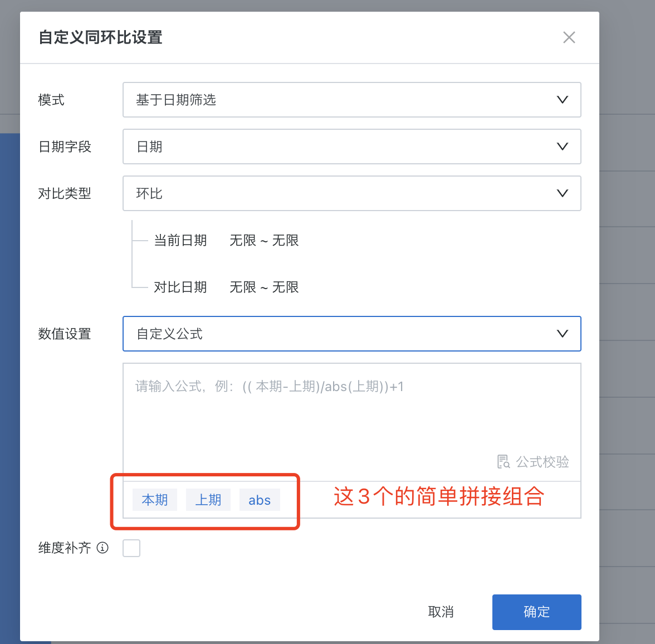Open the 对比类型 dropdown showing 环比
The height and width of the screenshot is (644, 655).
coord(352,193)
